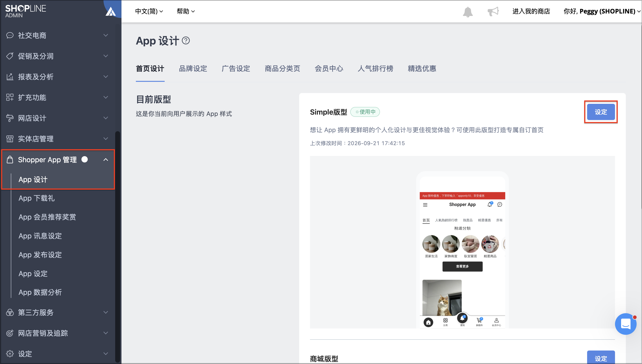Open App 讯息设定 in sidebar

40,236
